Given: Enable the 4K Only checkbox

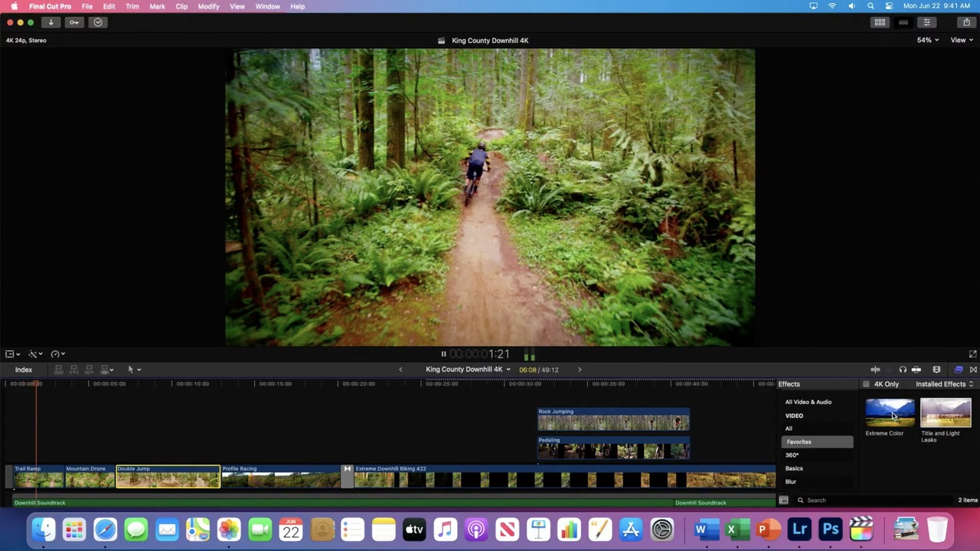Looking at the screenshot, I should (x=866, y=384).
